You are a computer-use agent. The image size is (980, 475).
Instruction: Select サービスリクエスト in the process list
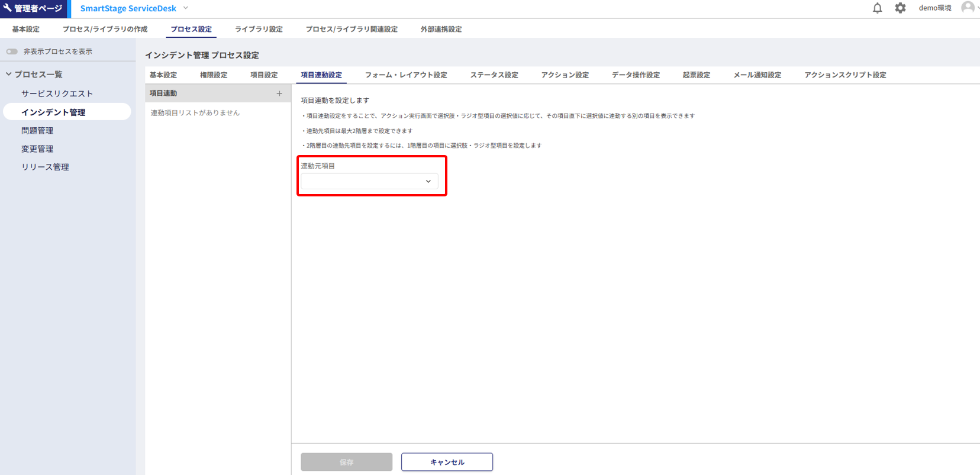(x=57, y=93)
